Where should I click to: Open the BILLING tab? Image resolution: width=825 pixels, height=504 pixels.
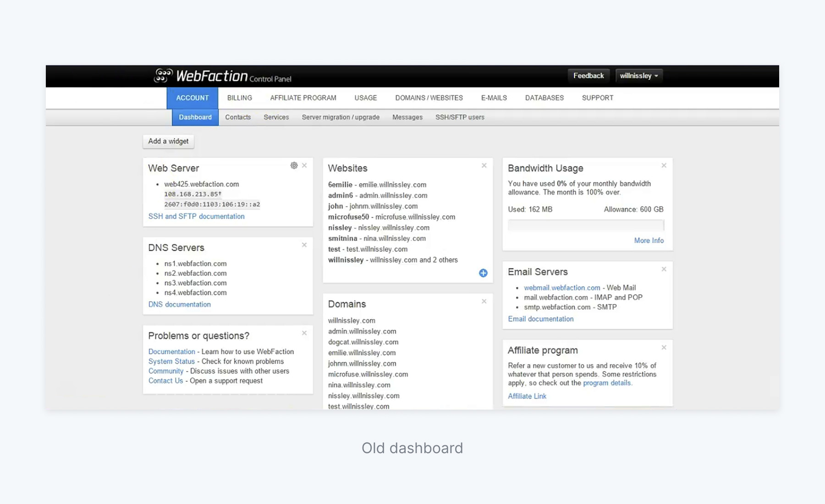[240, 98]
